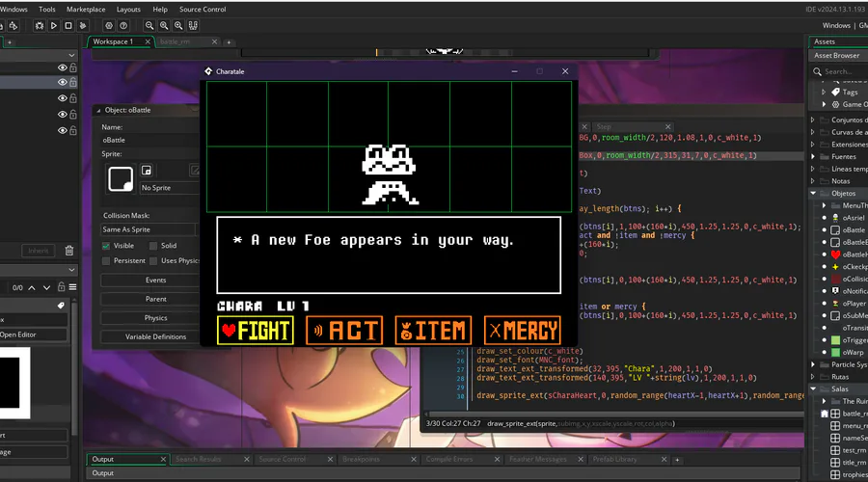
Task: Collapse the Object: oBattle panel triangle
Action: [x=98, y=110]
